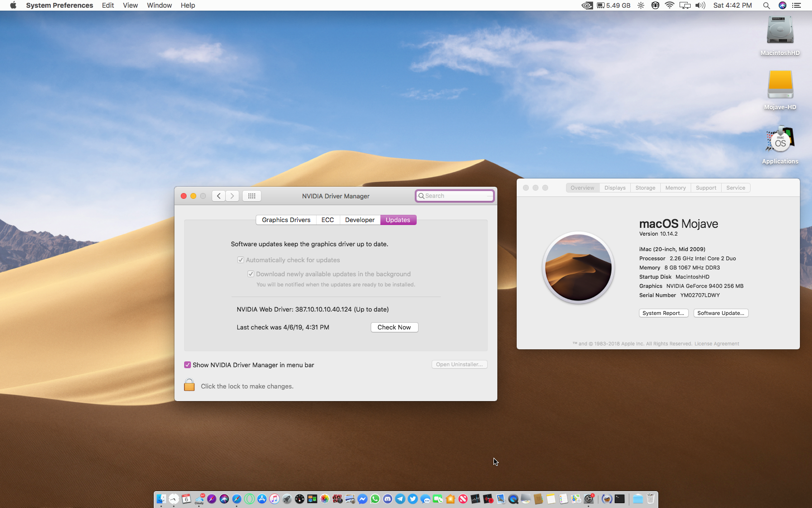Open Finder from the Dock
Viewport: 812px width, 508px height.
(x=161, y=499)
